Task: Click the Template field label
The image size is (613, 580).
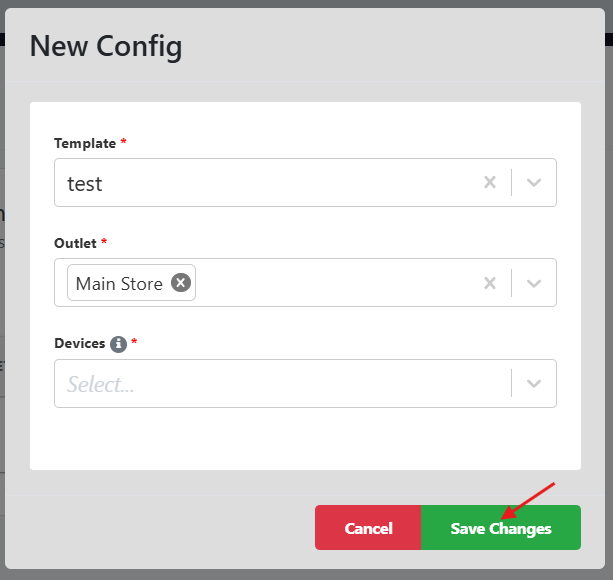Action: pyautogui.click(x=85, y=143)
